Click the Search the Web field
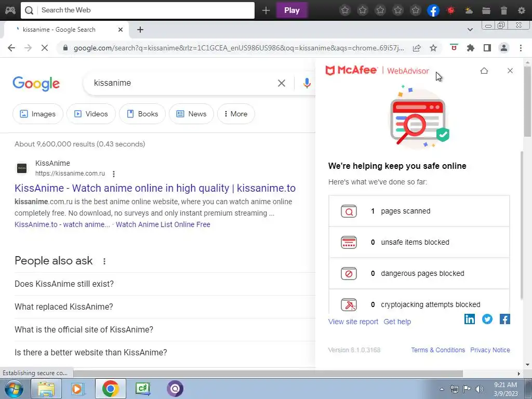The width and height of the screenshot is (532, 399). [x=137, y=10]
